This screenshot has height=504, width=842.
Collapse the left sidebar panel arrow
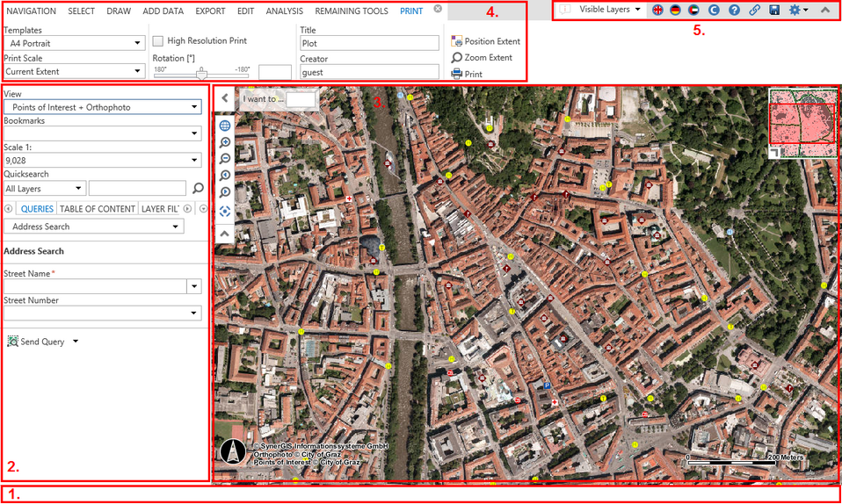tap(225, 98)
